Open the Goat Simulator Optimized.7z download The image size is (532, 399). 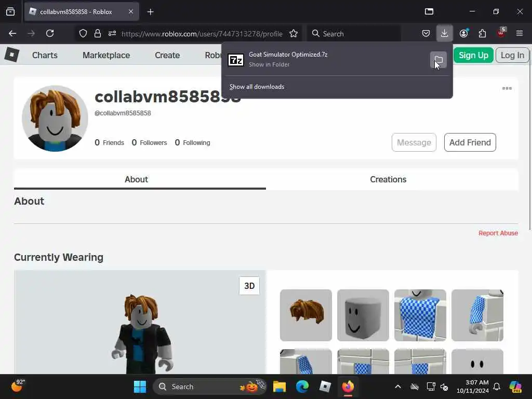click(325, 59)
